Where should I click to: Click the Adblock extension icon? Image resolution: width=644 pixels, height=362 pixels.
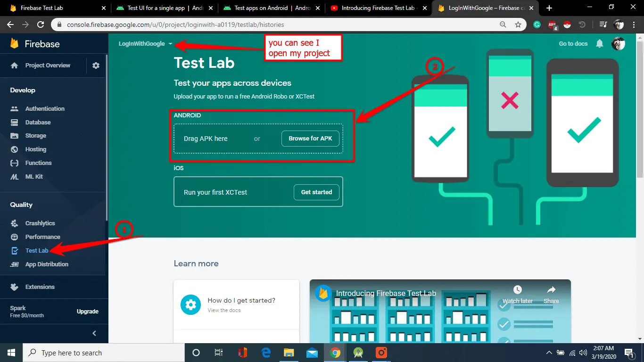click(x=553, y=25)
